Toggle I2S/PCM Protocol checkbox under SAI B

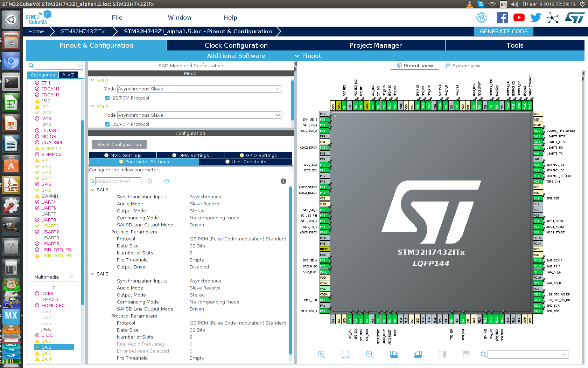[107, 124]
